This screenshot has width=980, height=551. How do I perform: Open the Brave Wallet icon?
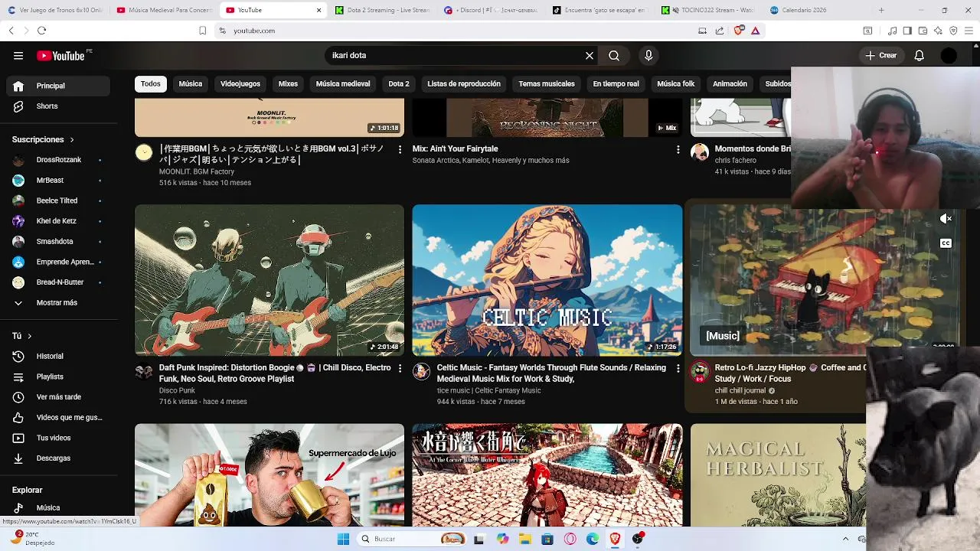tap(923, 31)
